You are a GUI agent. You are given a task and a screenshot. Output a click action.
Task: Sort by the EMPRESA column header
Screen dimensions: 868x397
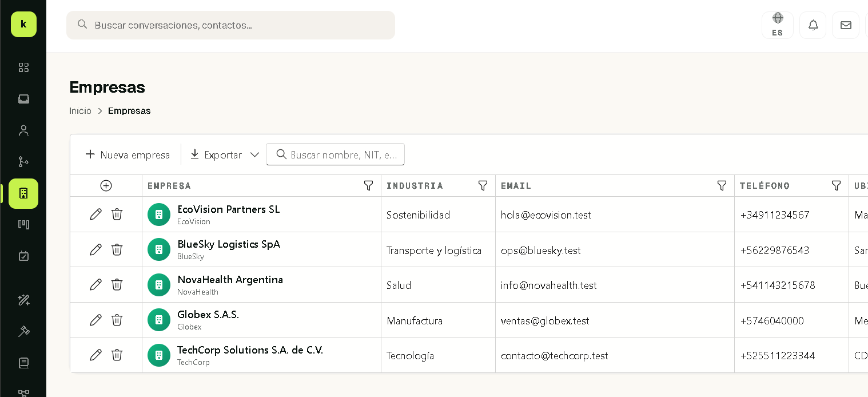pyautogui.click(x=169, y=185)
